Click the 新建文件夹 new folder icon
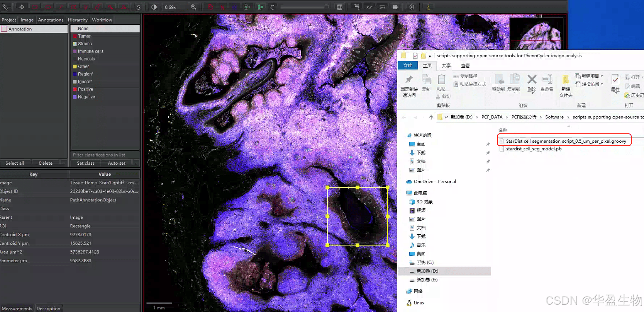This screenshot has height=312, width=644. coord(566,86)
